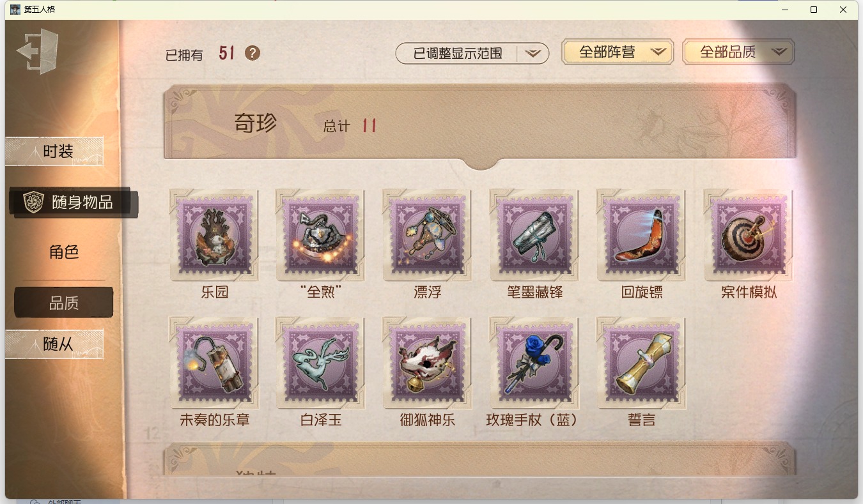Choose the 玫瑰手杖（蓝） blue rose cane
The width and height of the screenshot is (863, 504).
[x=535, y=363]
